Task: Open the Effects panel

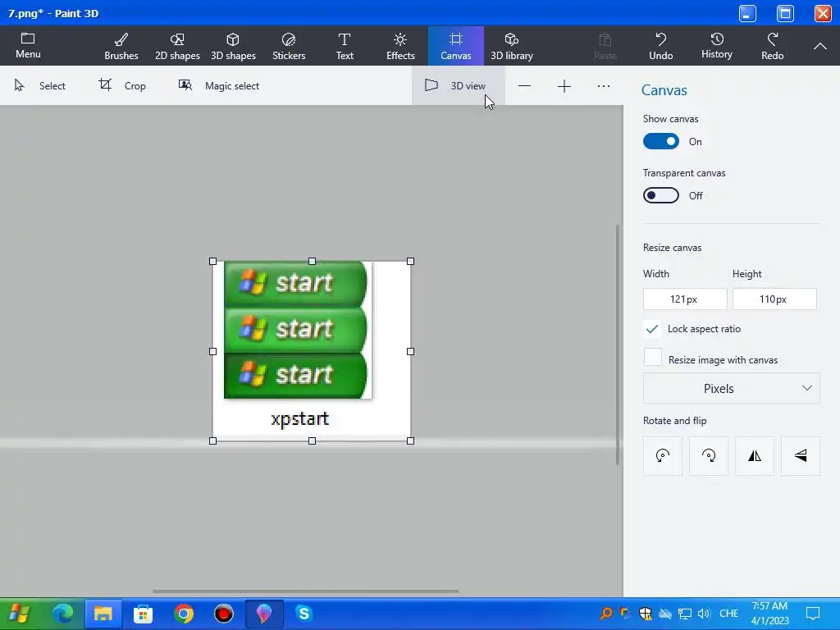Action: [x=400, y=46]
